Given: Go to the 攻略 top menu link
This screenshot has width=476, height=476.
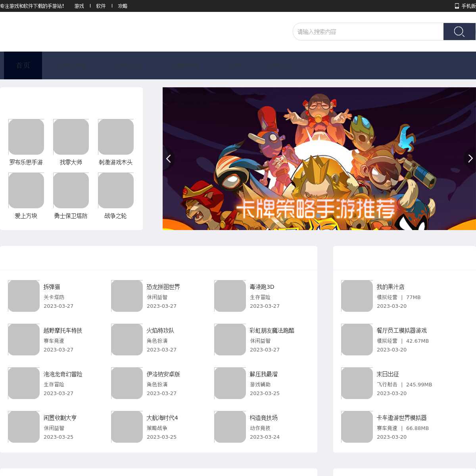Looking at the screenshot, I should pos(123,6).
